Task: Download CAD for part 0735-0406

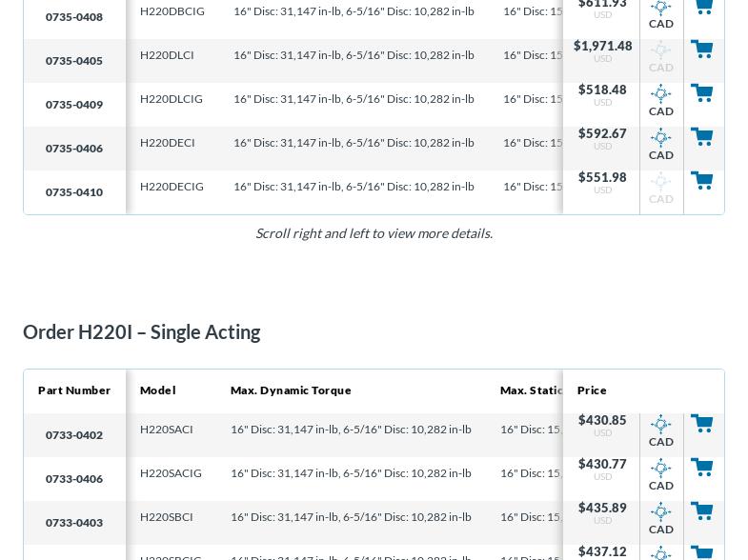Action: pyautogui.click(x=660, y=145)
